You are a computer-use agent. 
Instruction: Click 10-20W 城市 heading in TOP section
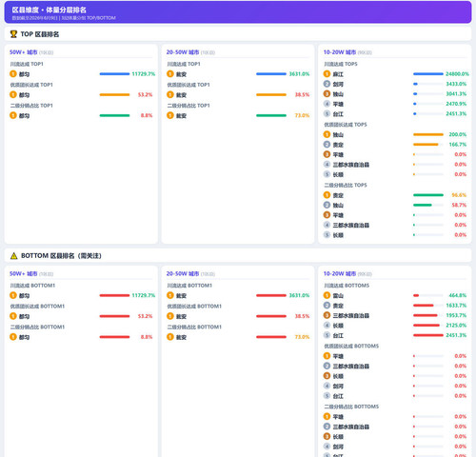click(340, 52)
